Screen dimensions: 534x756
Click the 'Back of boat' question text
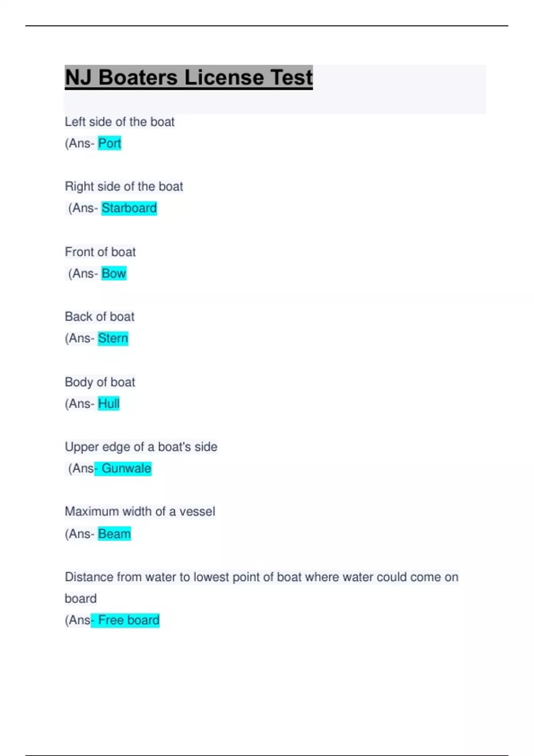[99, 317]
